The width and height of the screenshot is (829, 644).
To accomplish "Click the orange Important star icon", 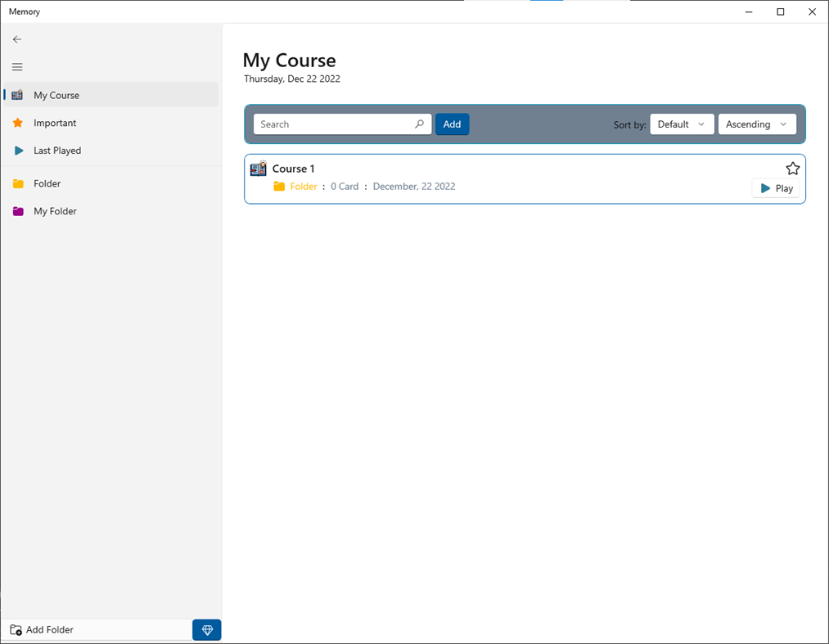I will 17,123.
